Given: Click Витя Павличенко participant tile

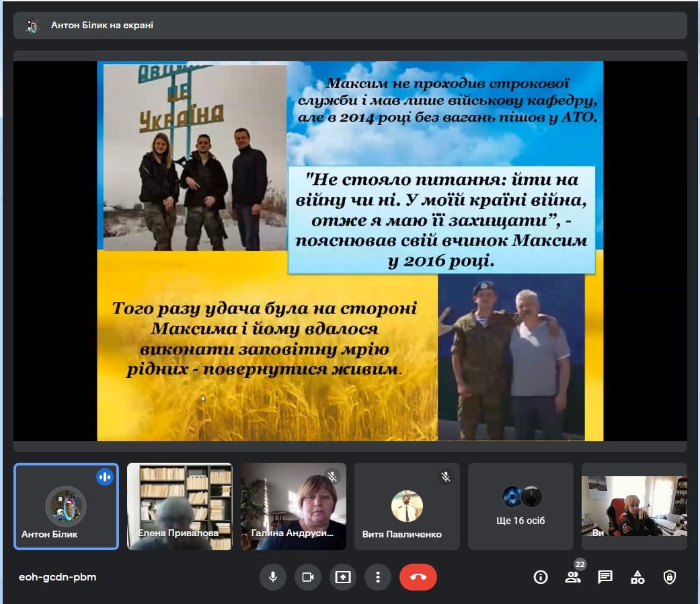Looking at the screenshot, I should (x=407, y=506).
